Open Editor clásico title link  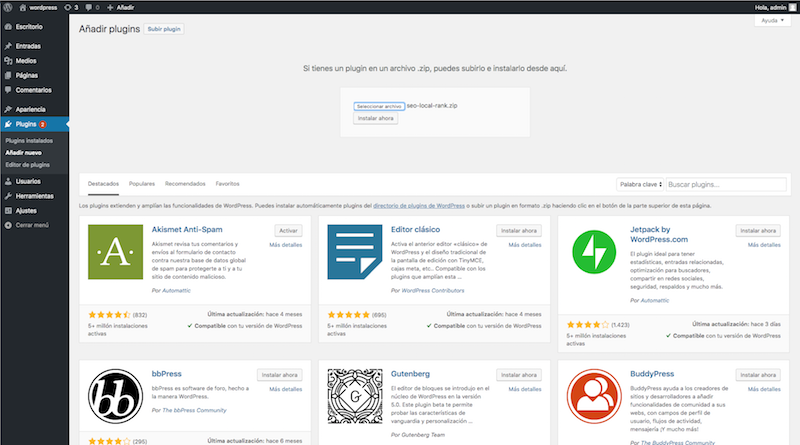[415, 230]
